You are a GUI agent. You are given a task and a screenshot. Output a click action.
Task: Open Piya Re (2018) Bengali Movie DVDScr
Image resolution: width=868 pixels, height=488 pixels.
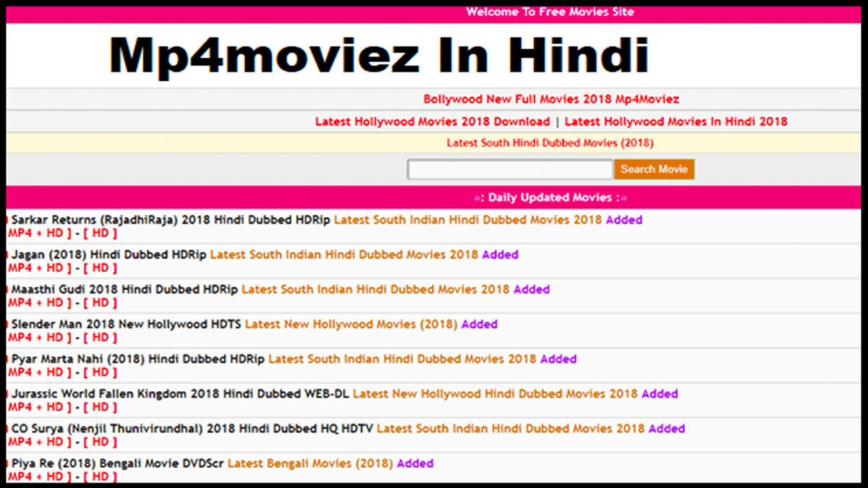click(x=117, y=463)
